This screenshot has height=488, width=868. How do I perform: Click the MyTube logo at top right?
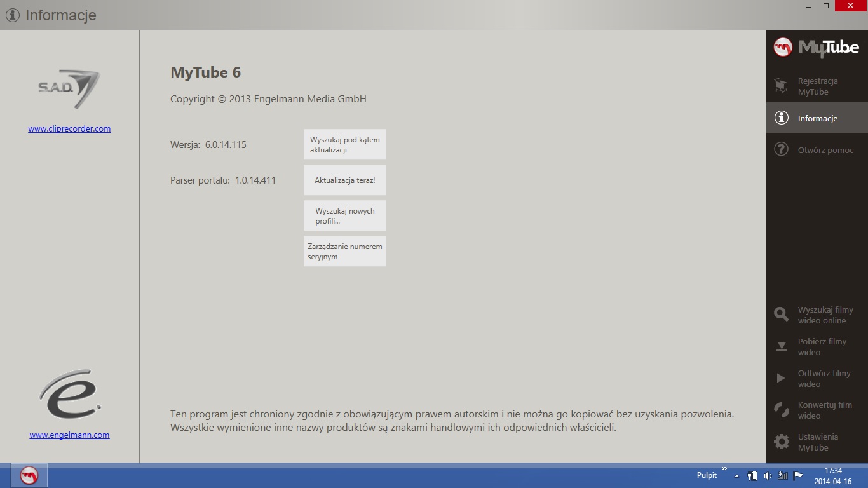[x=817, y=48]
